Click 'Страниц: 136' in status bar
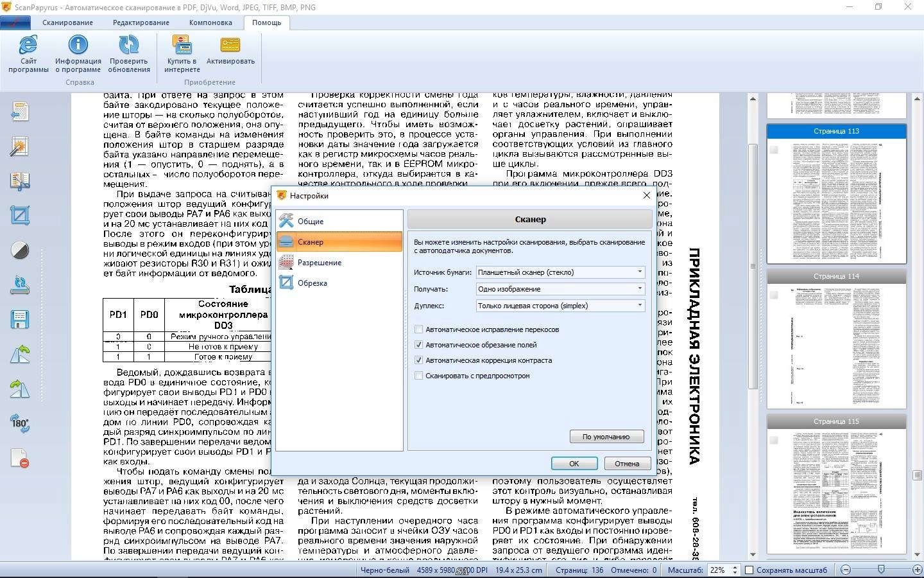 pyautogui.click(x=579, y=570)
